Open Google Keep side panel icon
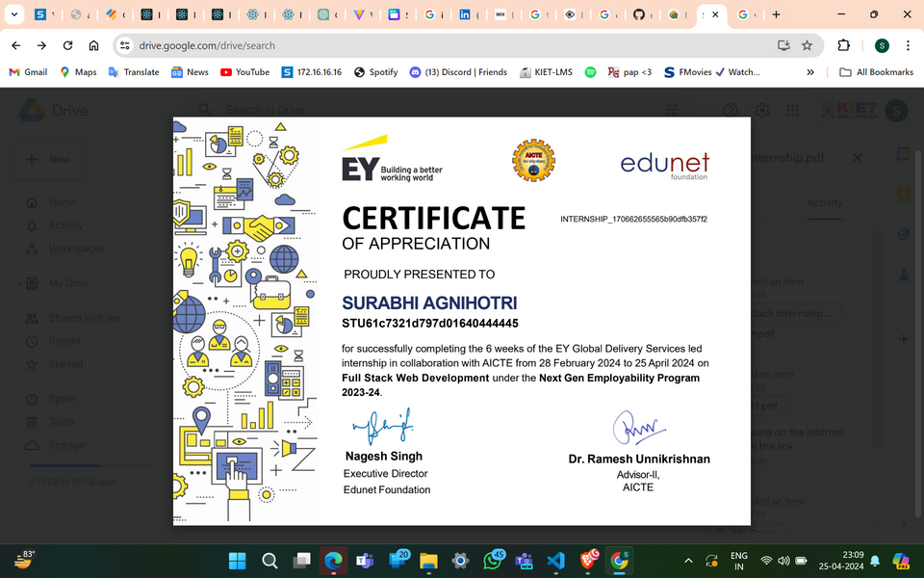 [x=904, y=194]
